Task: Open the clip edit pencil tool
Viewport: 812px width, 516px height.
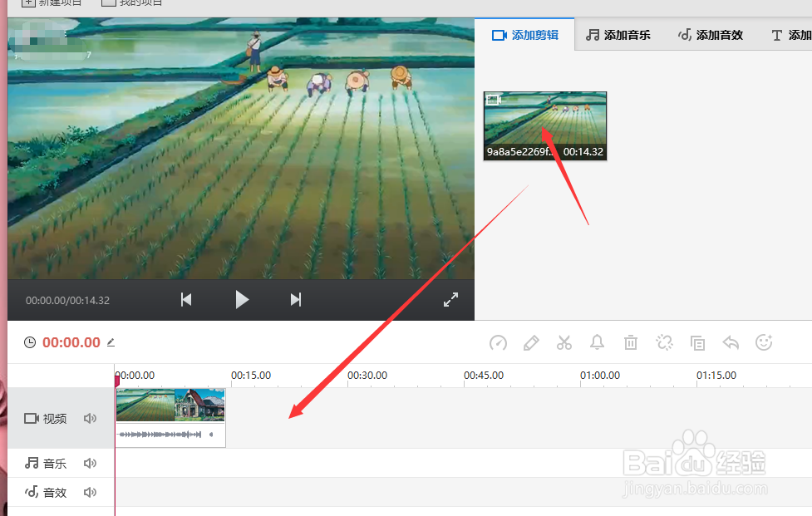Action: click(x=531, y=342)
